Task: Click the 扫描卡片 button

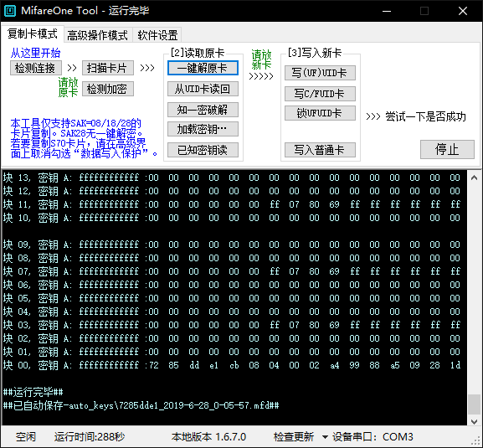Action: pos(107,68)
